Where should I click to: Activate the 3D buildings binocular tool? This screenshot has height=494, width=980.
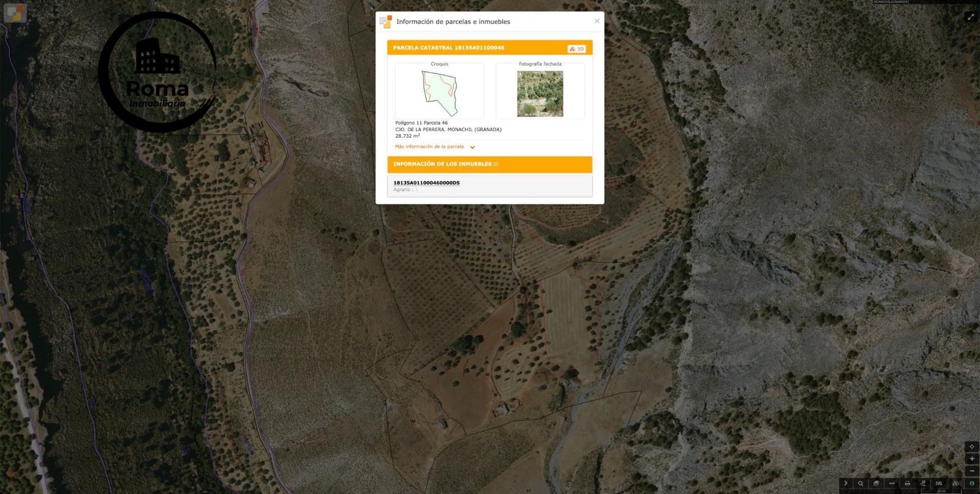pos(955,484)
